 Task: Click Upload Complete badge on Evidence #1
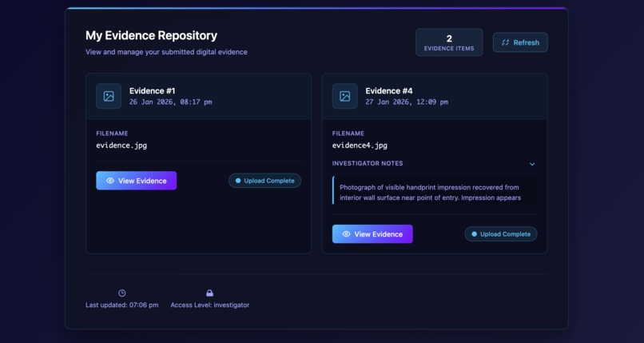(265, 181)
